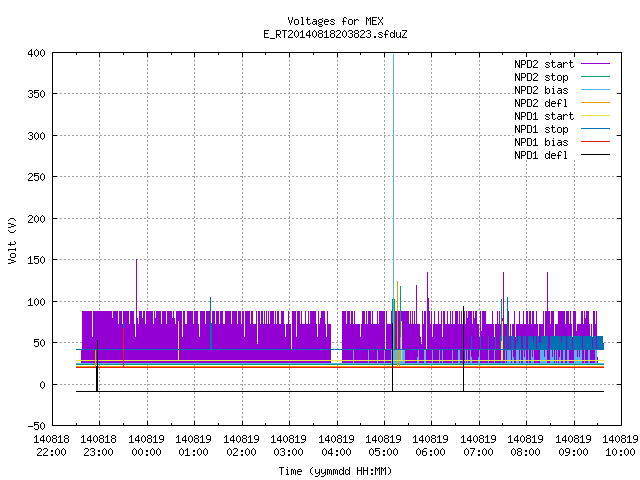Select the NPD1 start legend label
Image resolution: width=640 pixels, height=480 pixels.
pos(544,116)
